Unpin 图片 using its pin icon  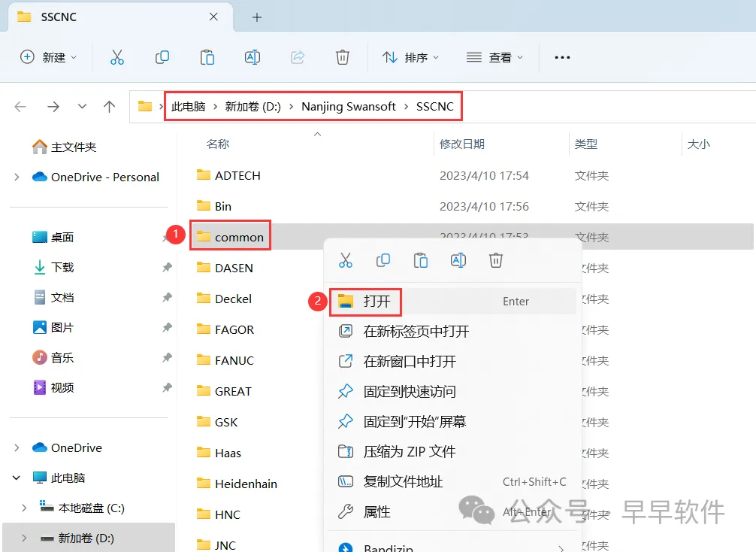[167, 328]
